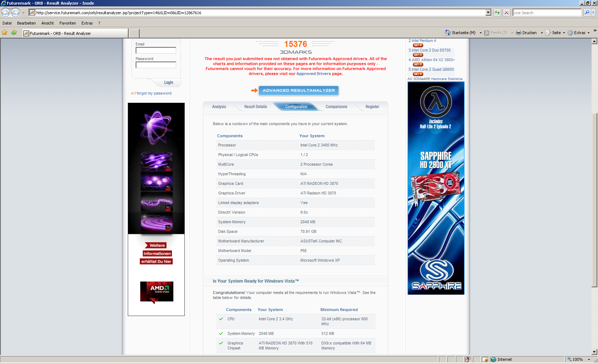Select the Futuremark - ORB - Result Analyzer tab

point(74,33)
